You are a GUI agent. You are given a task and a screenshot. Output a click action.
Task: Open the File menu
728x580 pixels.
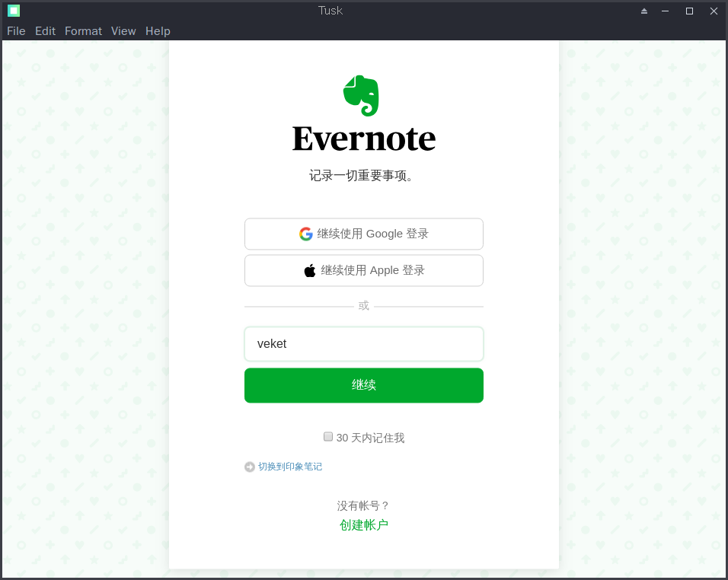pyautogui.click(x=16, y=31)
